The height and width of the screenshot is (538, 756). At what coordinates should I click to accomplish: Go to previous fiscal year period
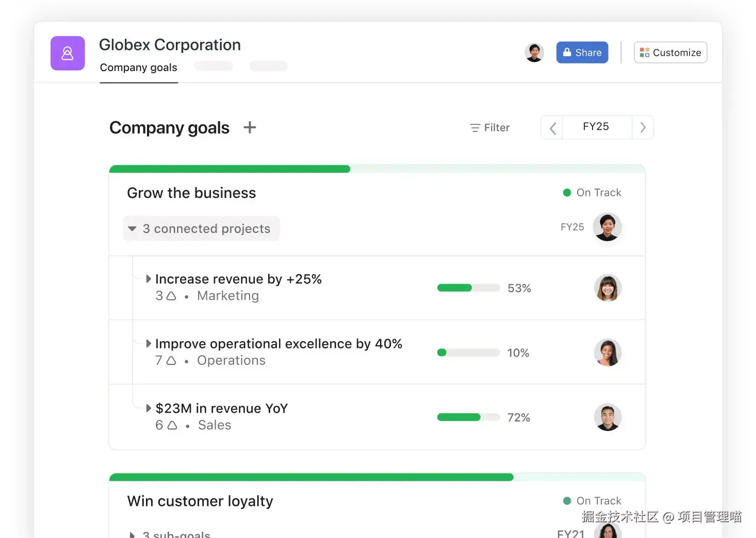(552, 128)
